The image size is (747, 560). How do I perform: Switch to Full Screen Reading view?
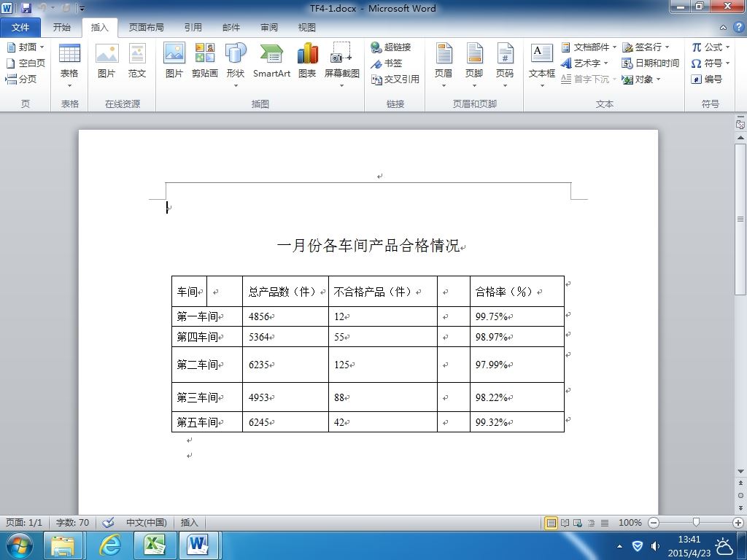(565, 523)
